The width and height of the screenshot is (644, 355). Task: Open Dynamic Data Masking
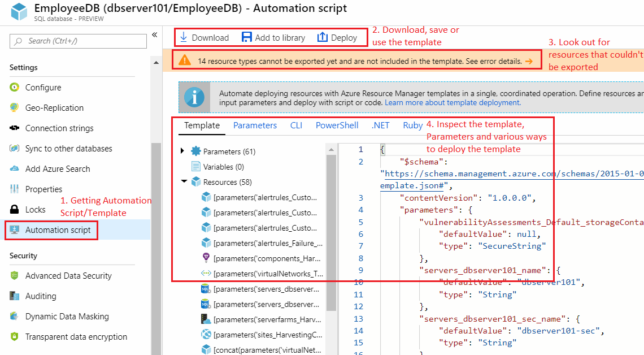[x=67, y=317]
